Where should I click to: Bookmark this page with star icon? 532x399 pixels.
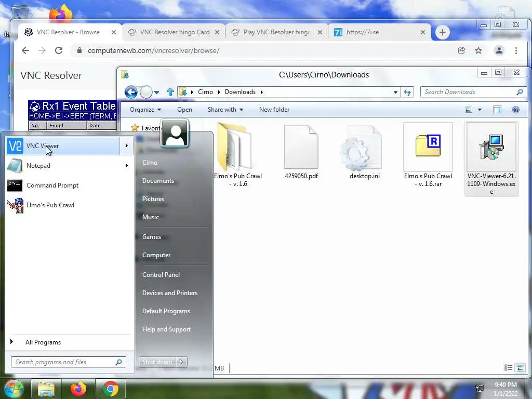[x=478, y=50]
